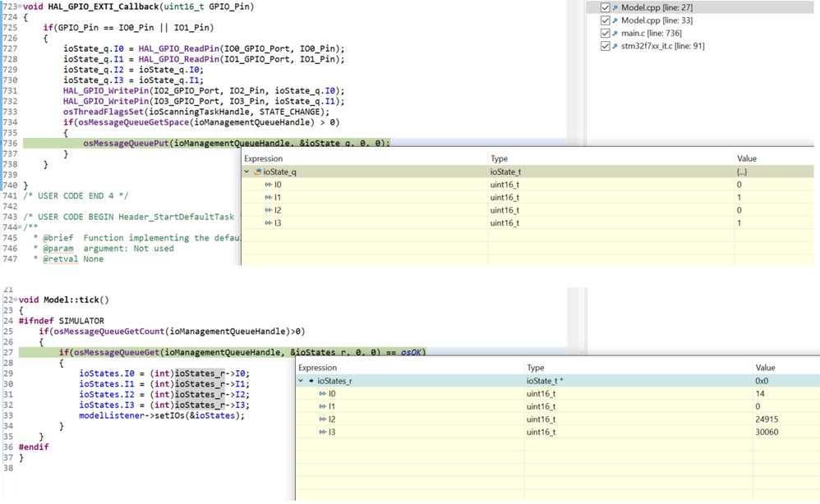820x504 pixels.
Task: Click the HAL_GPIO_WritePin call on line 731
Action: click(204, 91)
